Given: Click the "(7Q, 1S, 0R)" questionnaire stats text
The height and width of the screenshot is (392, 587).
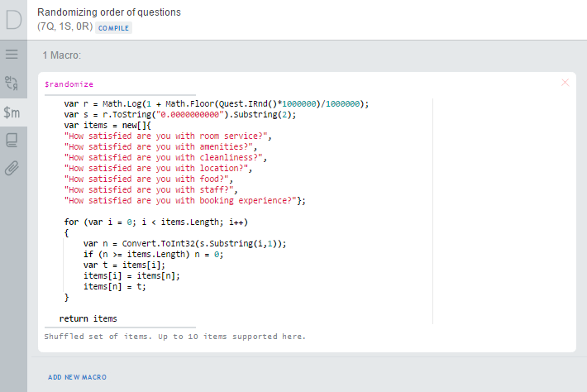Looking at the screenshot, I should click(64, 27).
